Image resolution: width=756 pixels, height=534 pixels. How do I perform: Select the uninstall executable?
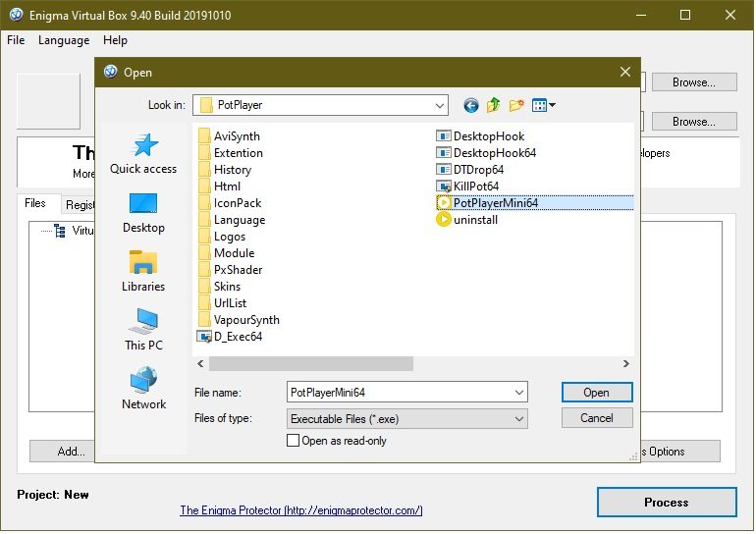pos(466,220)
